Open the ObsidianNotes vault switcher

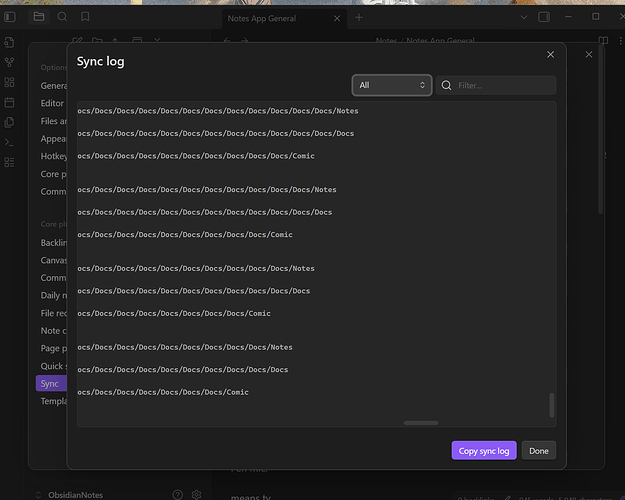click(75, 494)
